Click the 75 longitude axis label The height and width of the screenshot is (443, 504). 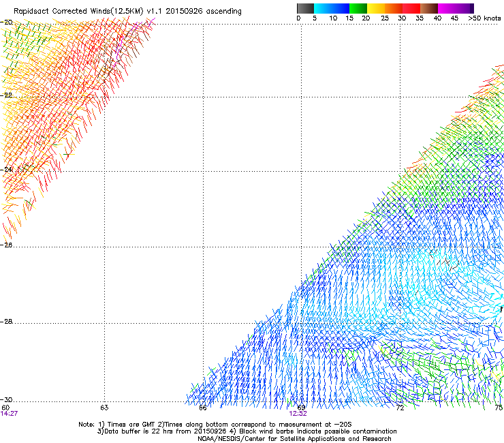[x=499, y=408]
